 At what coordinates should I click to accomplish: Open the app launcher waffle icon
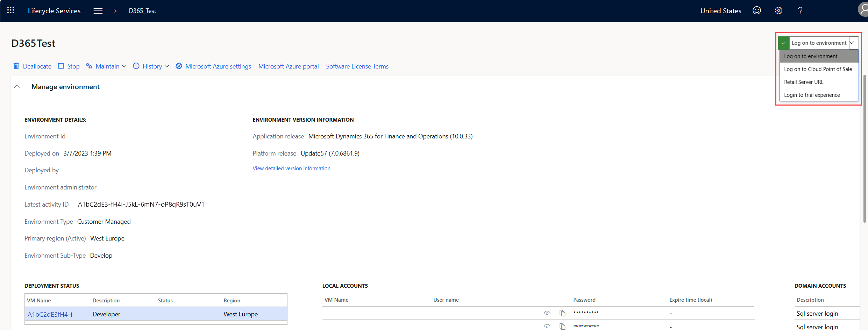10,10
